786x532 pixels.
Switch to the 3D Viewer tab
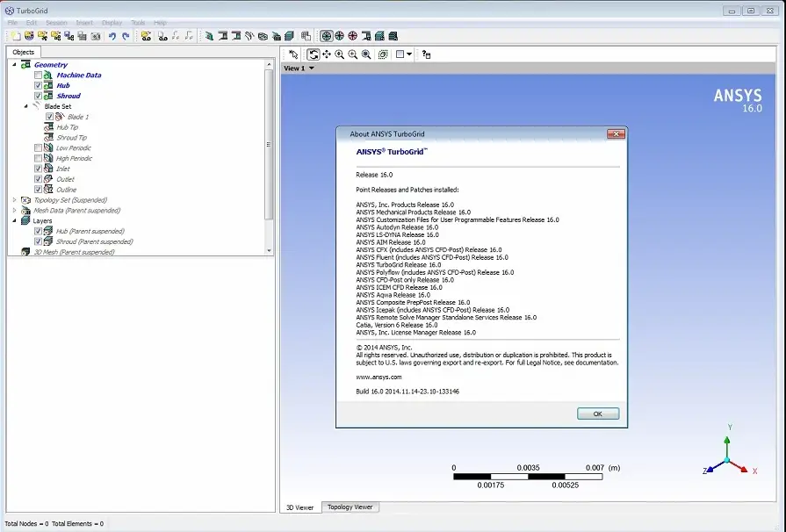tap(299, 507)
